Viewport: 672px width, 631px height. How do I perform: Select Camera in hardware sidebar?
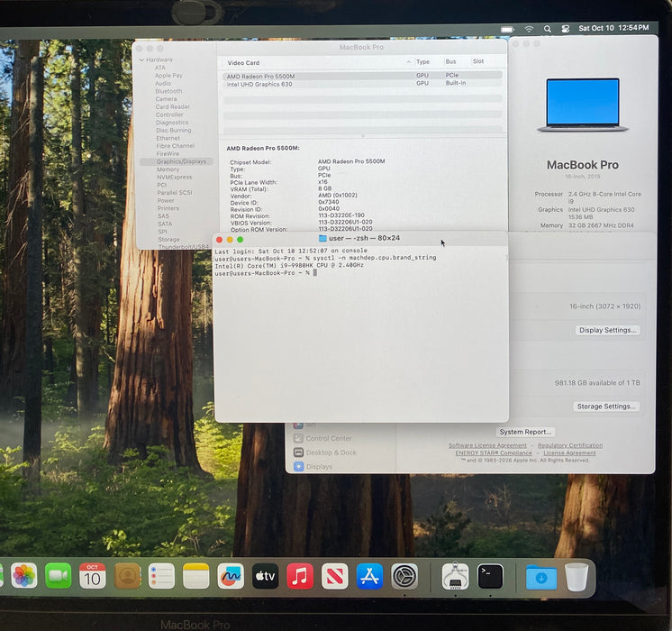click(166, 98)
